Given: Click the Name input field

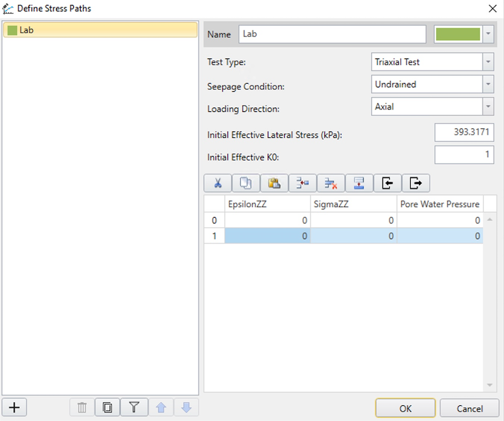Looking at the screenshot, I should tap(333, 34).
